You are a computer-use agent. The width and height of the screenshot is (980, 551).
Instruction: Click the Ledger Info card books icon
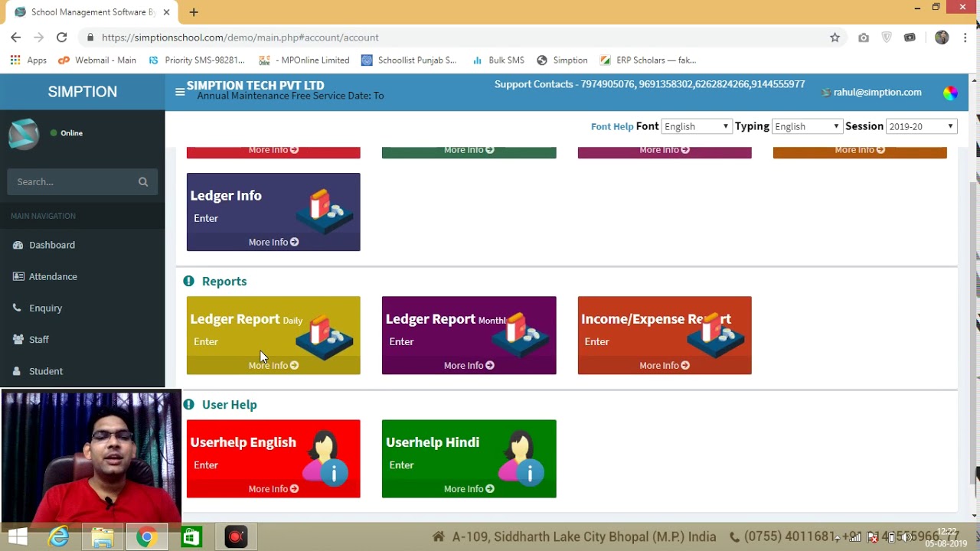[x=325, y=212]
